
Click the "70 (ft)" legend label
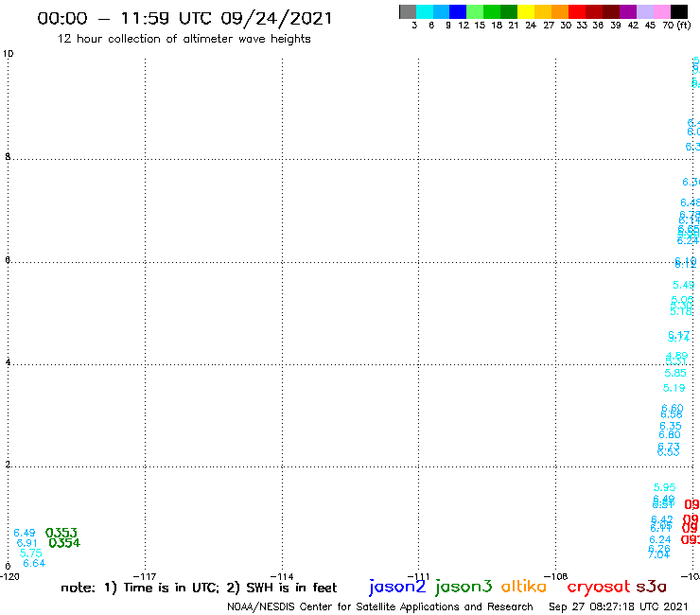(676, 26)
